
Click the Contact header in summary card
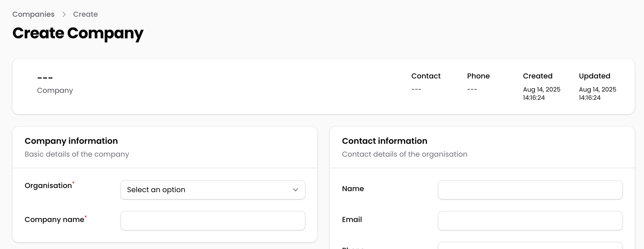click(x=426, y=76)
